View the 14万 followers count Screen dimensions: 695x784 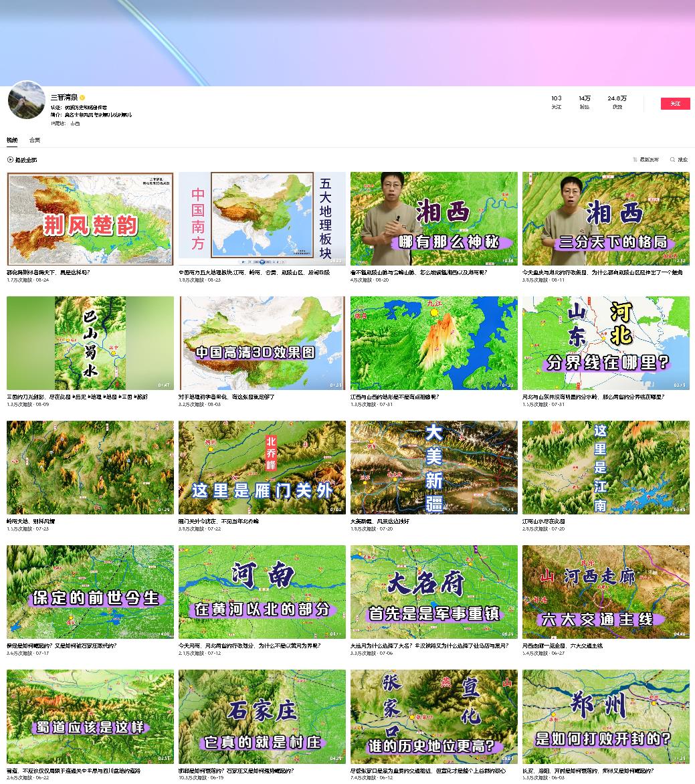pyautogui.click(x=585, y=99)
